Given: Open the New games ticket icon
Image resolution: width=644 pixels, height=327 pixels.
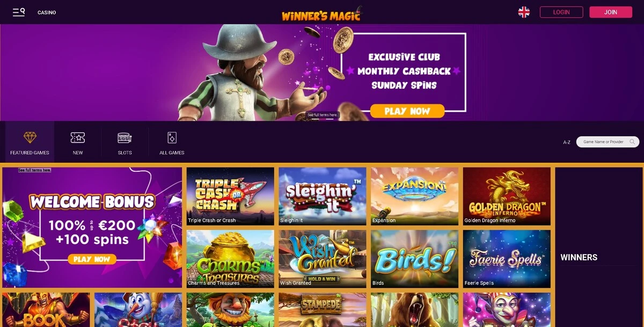Looking at the screenshot, I should (78, 138).
